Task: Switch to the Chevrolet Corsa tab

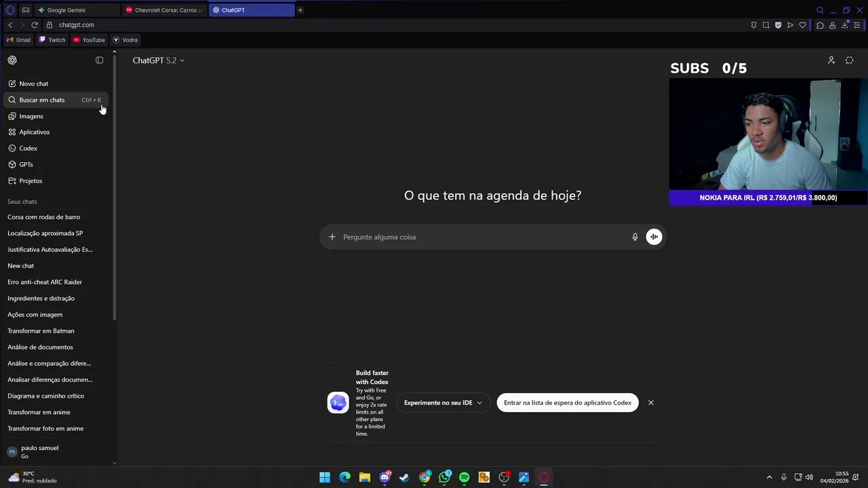Action: click(x=164, y=10)
